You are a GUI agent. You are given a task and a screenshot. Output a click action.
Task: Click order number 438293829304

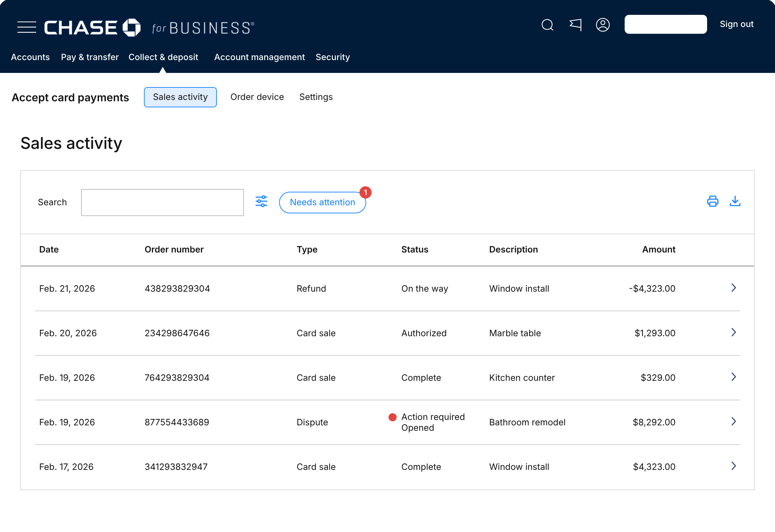177,289
